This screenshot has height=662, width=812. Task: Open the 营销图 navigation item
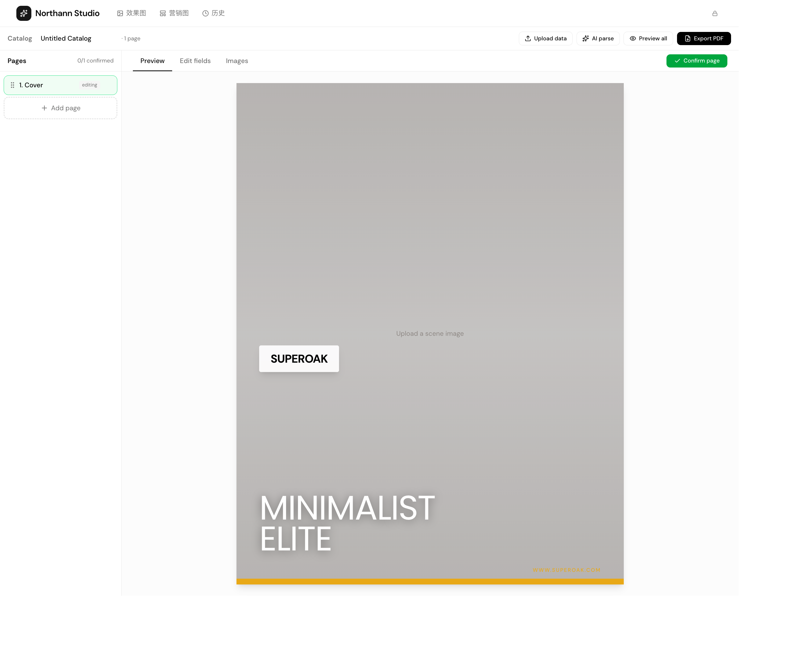click(174, 13)
